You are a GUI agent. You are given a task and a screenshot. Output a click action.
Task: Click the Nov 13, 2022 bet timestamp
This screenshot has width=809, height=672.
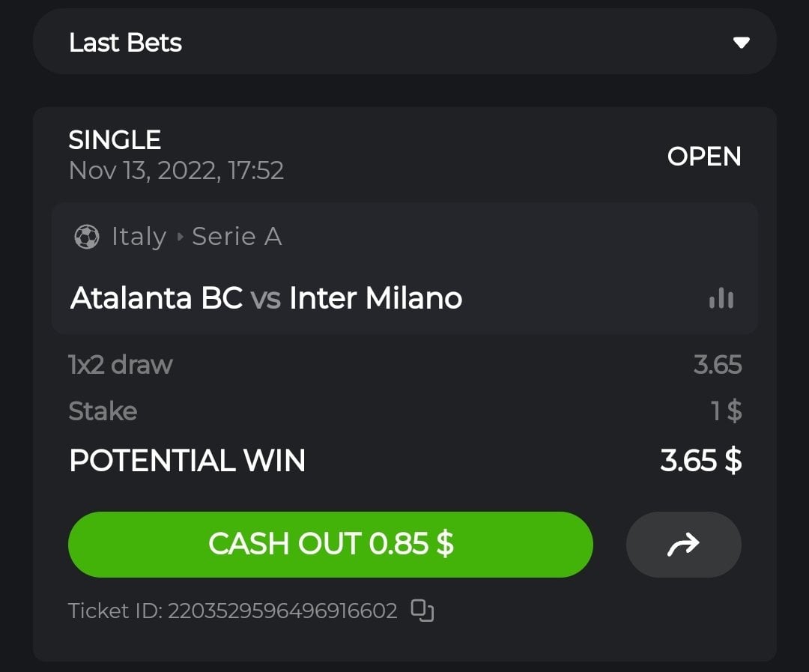[176, 171]
